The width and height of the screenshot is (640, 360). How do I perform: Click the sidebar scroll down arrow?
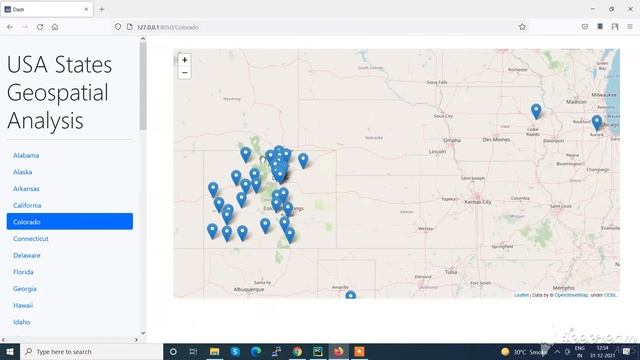tap(143, 333)
